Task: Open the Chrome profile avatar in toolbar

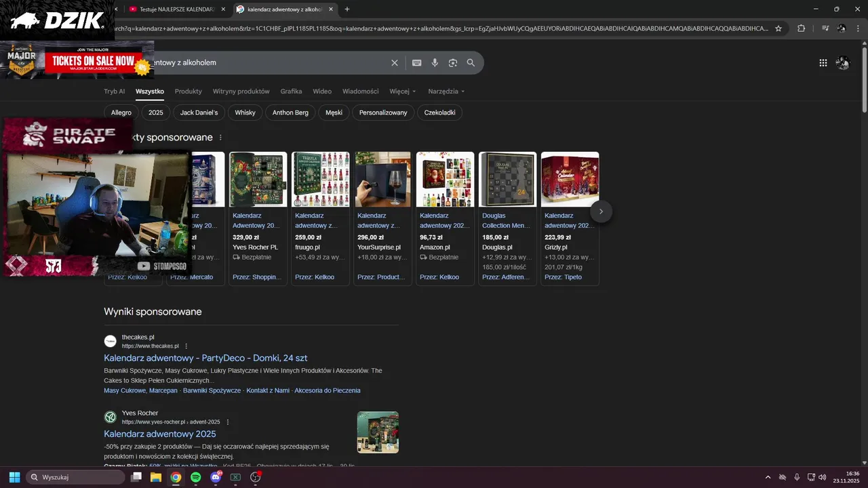Action: (842, 28)
